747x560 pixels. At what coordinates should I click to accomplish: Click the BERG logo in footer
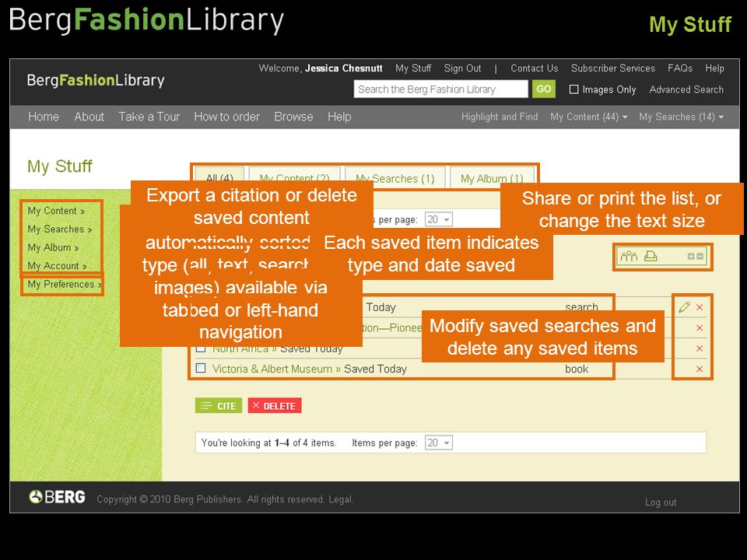[57, 497]
